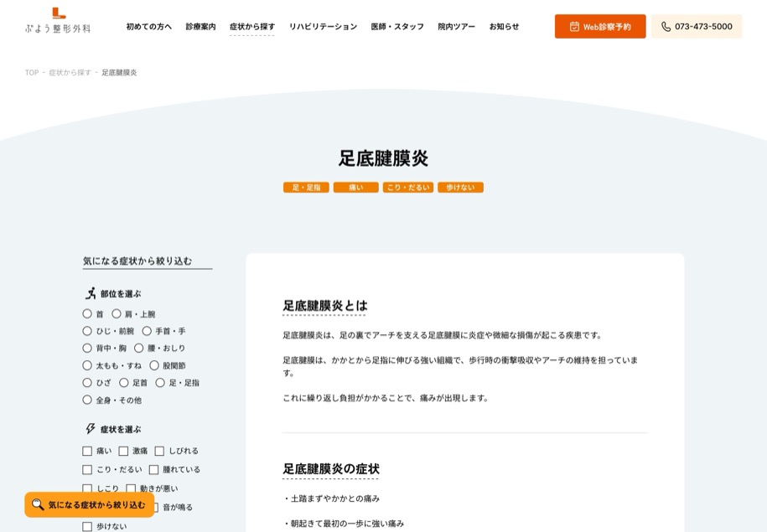Check the 痛い checkbox in sidebar

[x=87, y=451]
